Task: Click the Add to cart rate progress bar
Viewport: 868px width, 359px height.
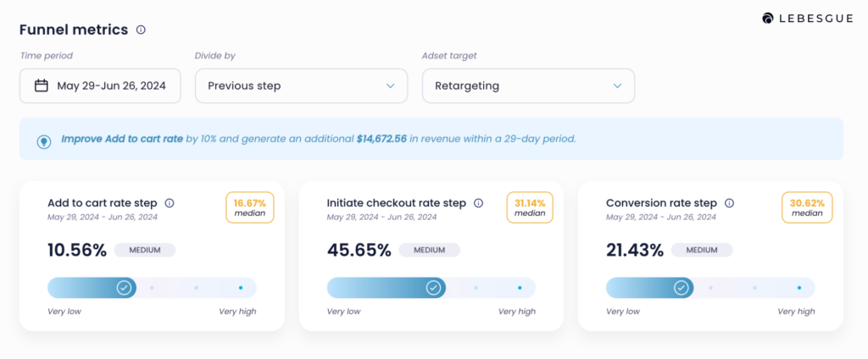Action: click(x=152, y=288)
